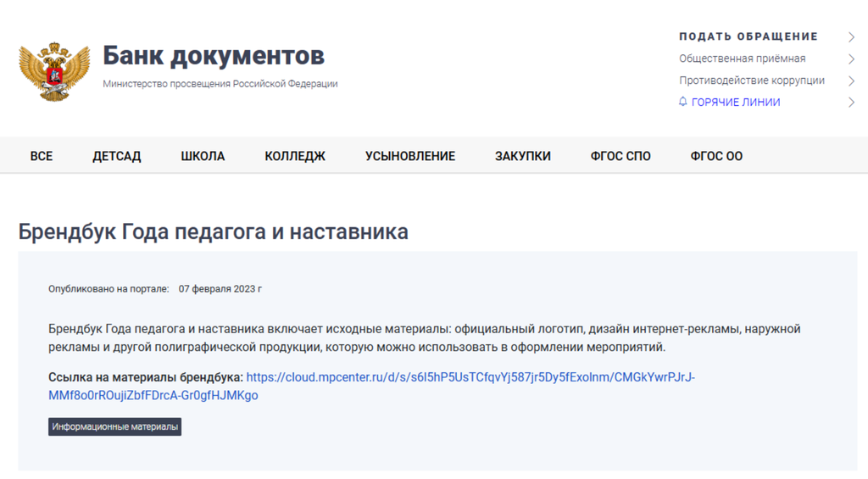
Task: Click the Ministry coat of arms logo
Action: click(x=53, y=70)
